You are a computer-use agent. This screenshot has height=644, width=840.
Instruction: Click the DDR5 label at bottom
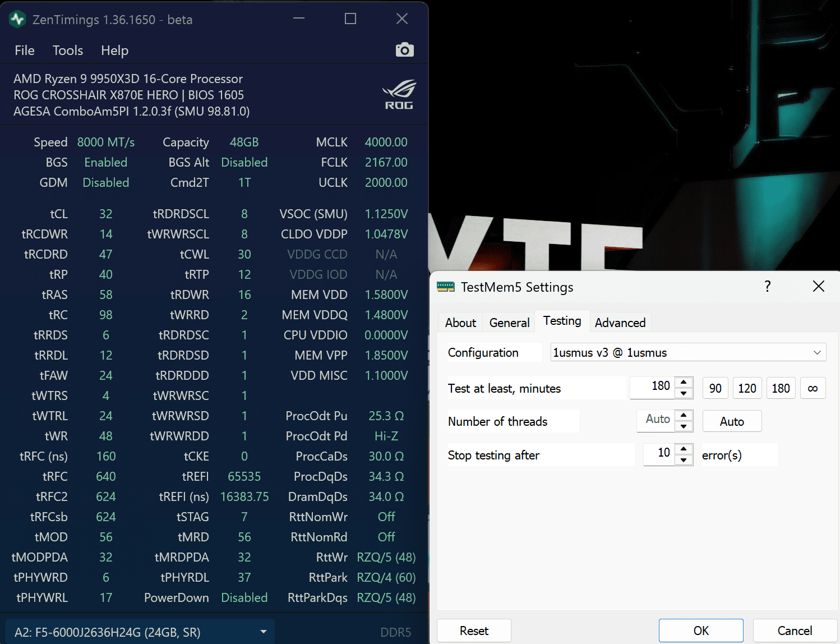click(396, 633)
